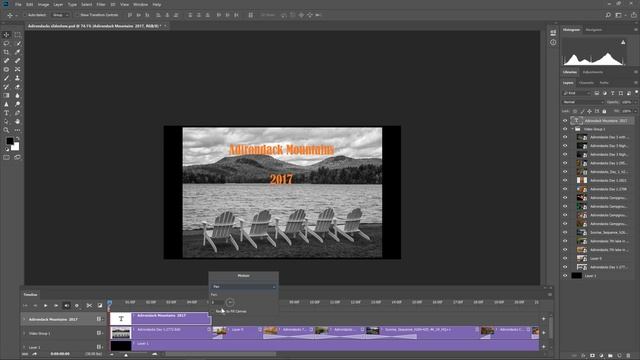This screenshot has width=640, height=360.
Task: Go to first frame of timeline
Action: point(25,305)
